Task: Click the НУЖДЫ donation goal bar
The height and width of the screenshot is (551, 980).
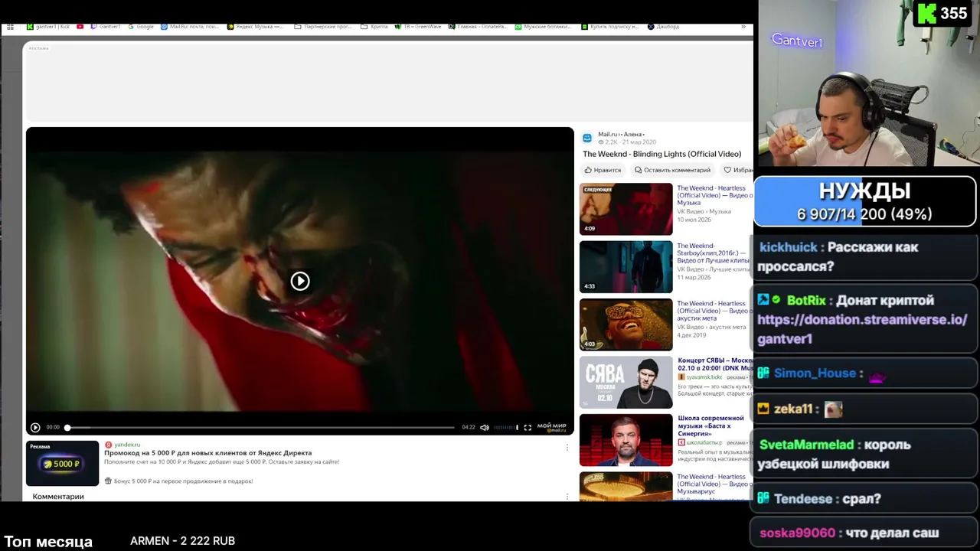Action: point(865,202)
